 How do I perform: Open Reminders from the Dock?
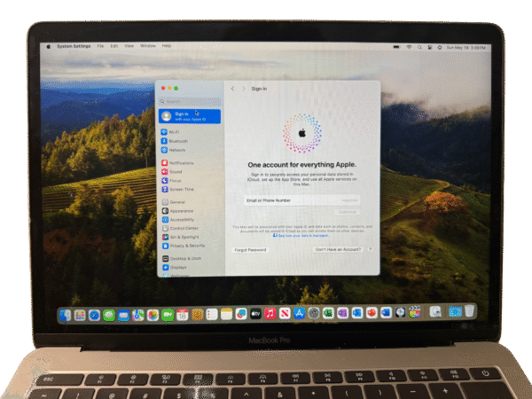pyautogui.click(x=212, y=315)
